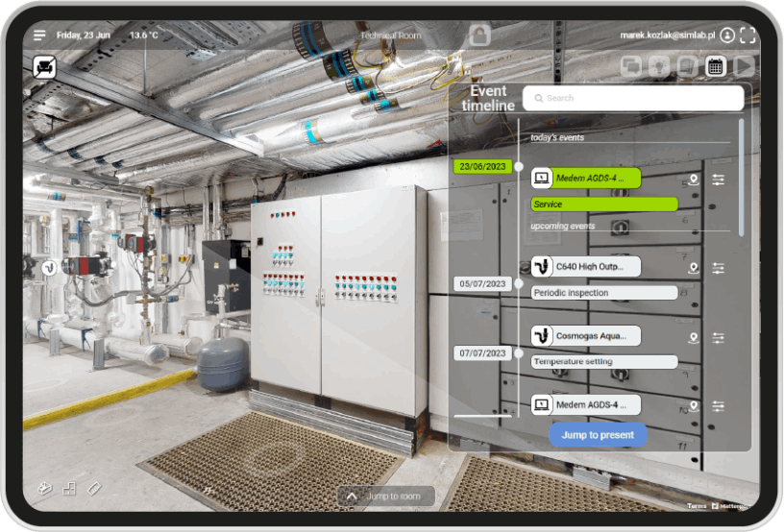This screenshot has height=532, width=784.
Task: Click the Jump to room button
Action: pos(385,496)
